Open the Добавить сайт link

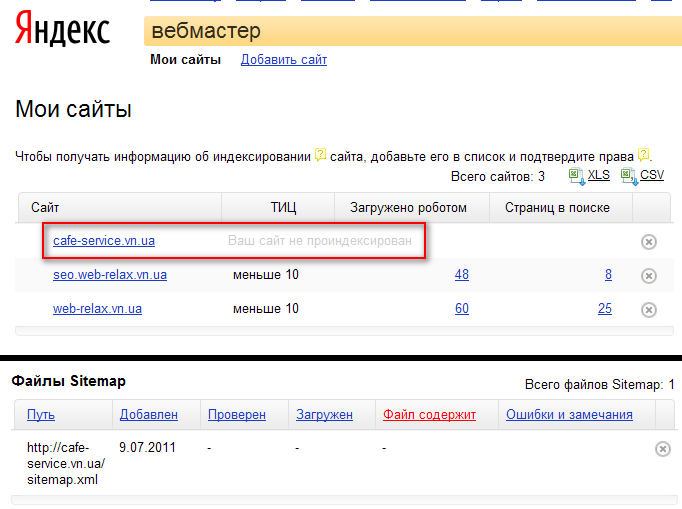(x=284, y=59)
